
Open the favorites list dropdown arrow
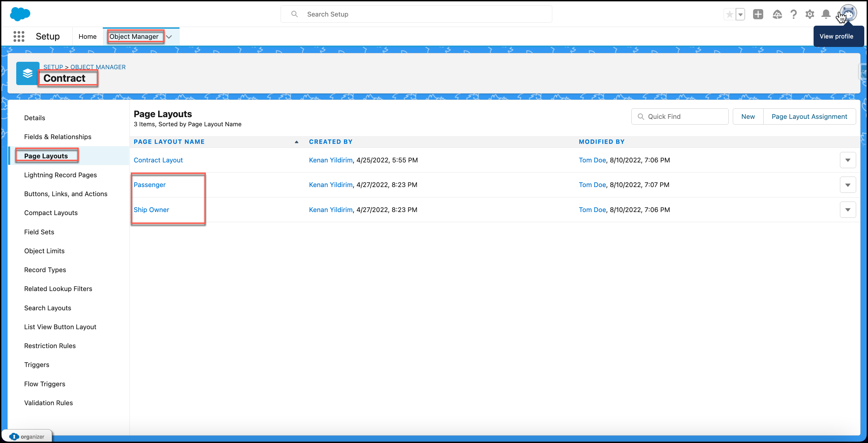click(740, 15)
